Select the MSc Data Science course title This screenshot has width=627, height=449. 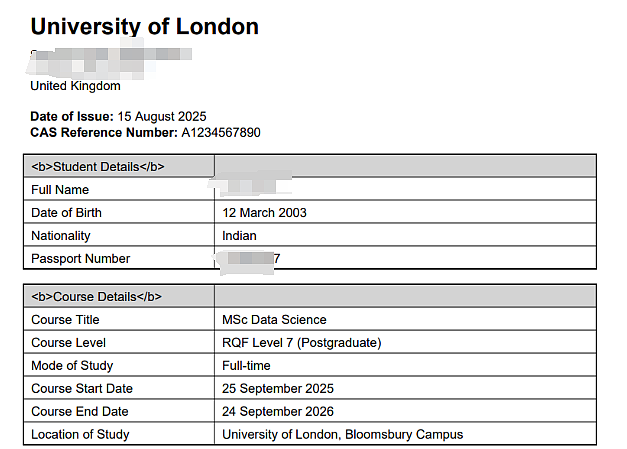click(x=274, y=319)
